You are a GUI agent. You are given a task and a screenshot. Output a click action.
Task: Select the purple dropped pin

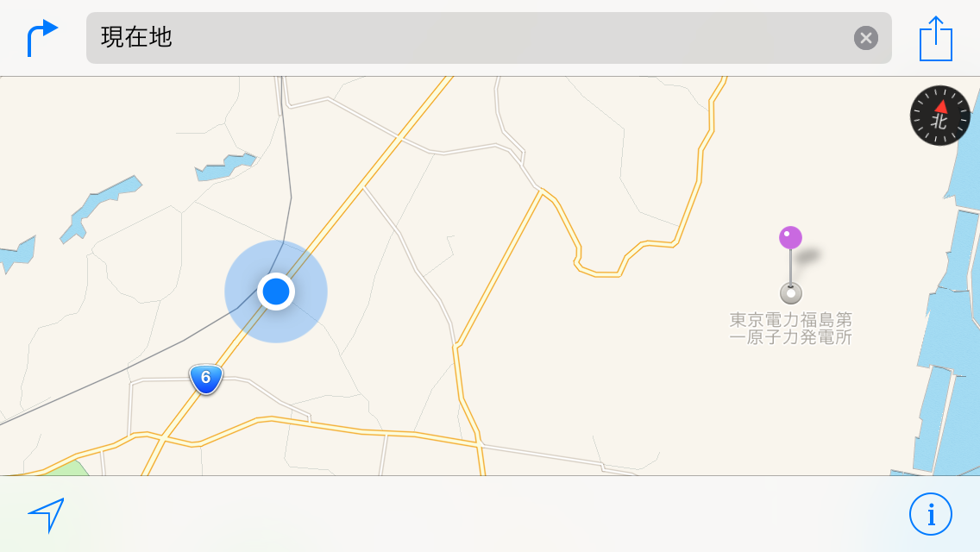coord(790,237)
